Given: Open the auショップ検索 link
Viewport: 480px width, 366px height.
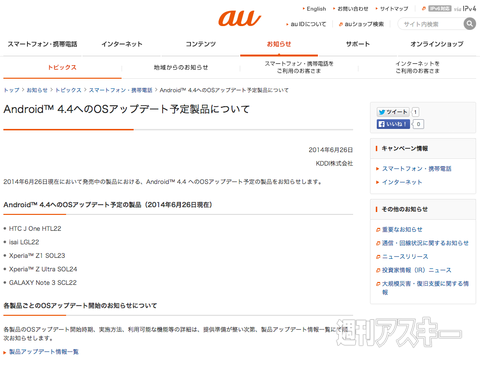Looking at the screenshot, I should coord(364,24).
